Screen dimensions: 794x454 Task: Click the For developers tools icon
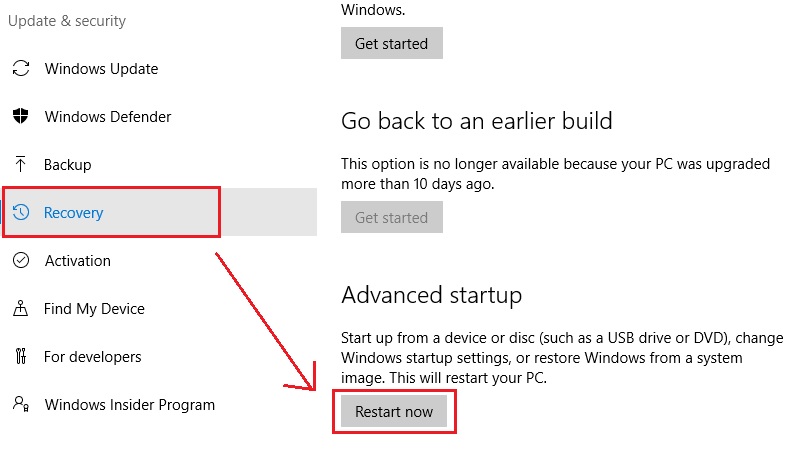coord(20,357)
